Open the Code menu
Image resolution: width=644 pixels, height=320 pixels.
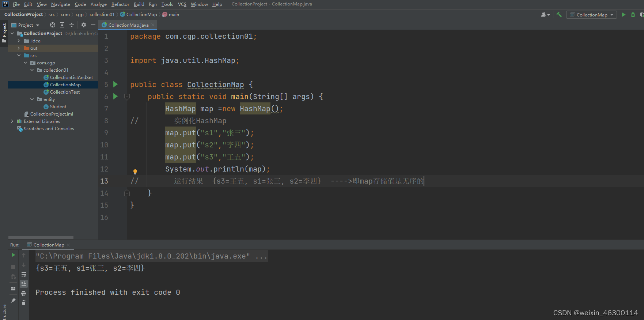pyautogui.click(x=80, y=4)
